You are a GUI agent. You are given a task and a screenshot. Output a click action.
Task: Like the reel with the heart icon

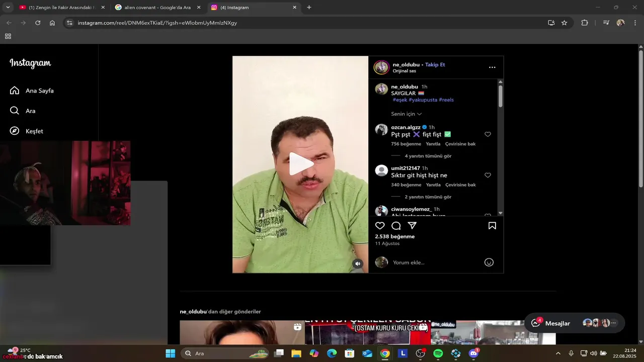(x=380, y=226)
